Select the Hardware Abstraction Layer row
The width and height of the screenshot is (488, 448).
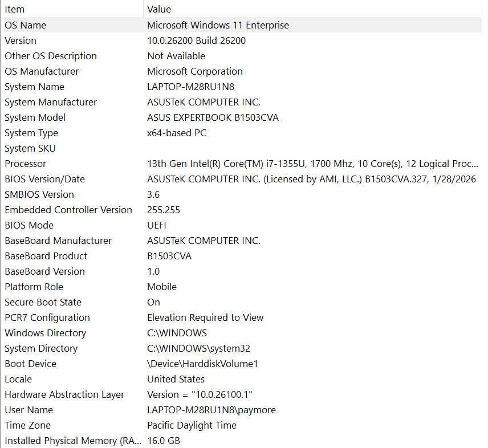[64, 394]
